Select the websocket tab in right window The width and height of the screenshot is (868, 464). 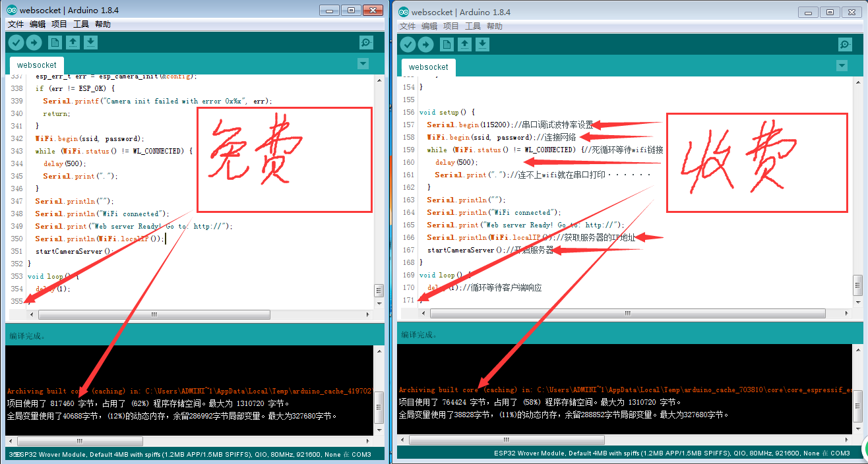tap(428, 67)
